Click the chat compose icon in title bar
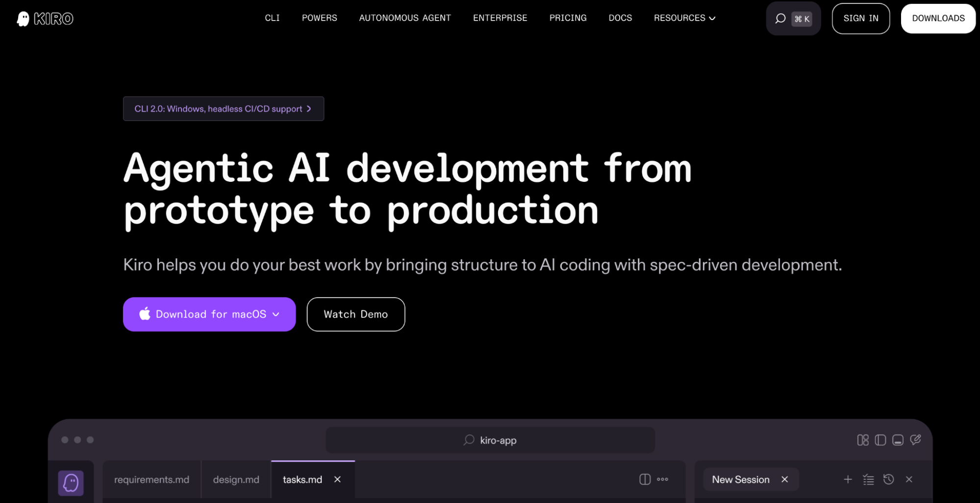This screenshot has width=980, height=503. click(x=915, y=440)
